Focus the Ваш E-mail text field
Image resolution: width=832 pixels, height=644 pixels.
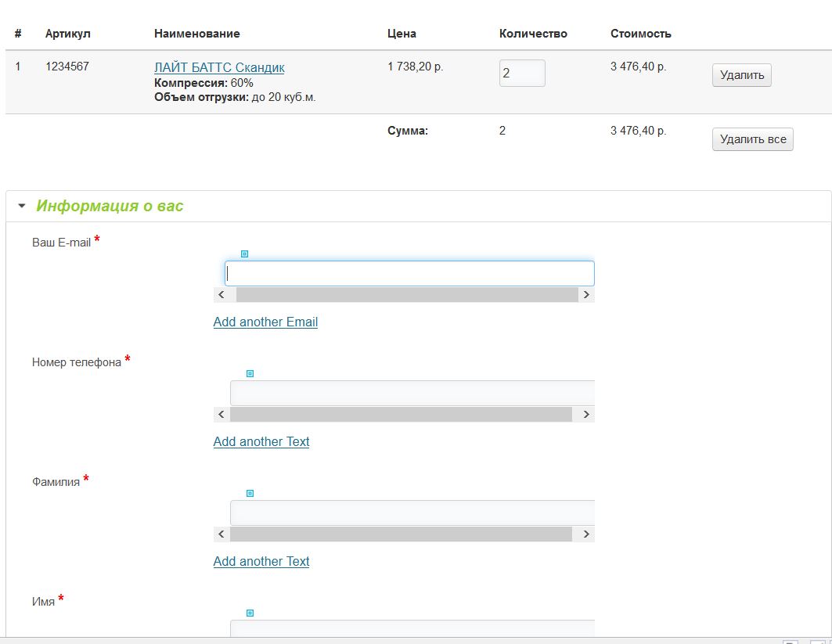(x=409, y=274)
